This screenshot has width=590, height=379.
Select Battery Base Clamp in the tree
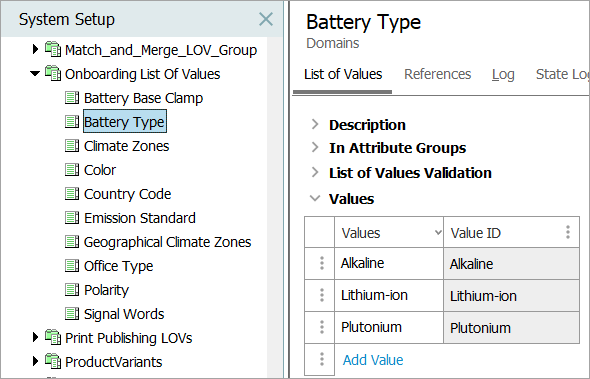pos(143,98)
